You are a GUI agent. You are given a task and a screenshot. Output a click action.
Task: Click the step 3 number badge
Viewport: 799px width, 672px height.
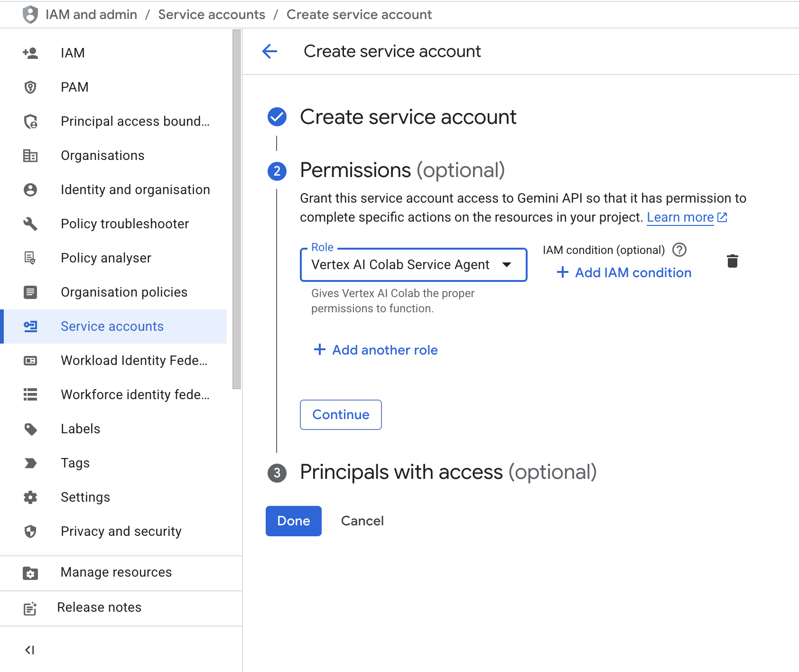click(x=277, y=473)
